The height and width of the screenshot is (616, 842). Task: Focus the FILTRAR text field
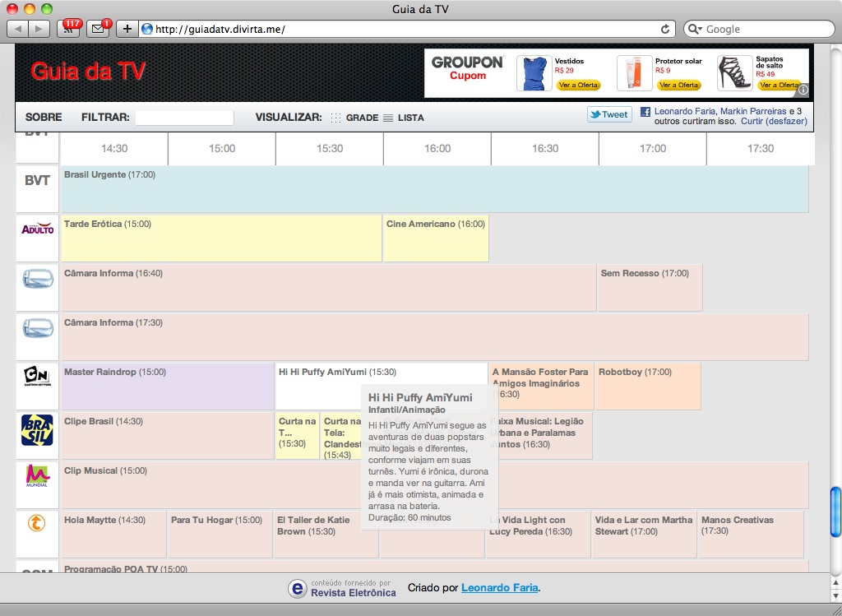pos(184,117)
